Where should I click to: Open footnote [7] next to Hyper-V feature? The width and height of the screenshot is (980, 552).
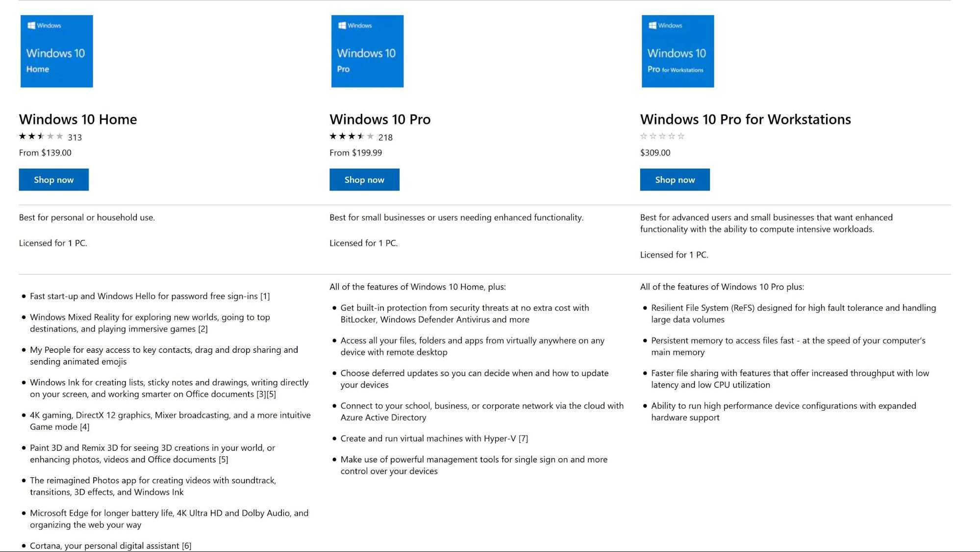coord(524,438)
